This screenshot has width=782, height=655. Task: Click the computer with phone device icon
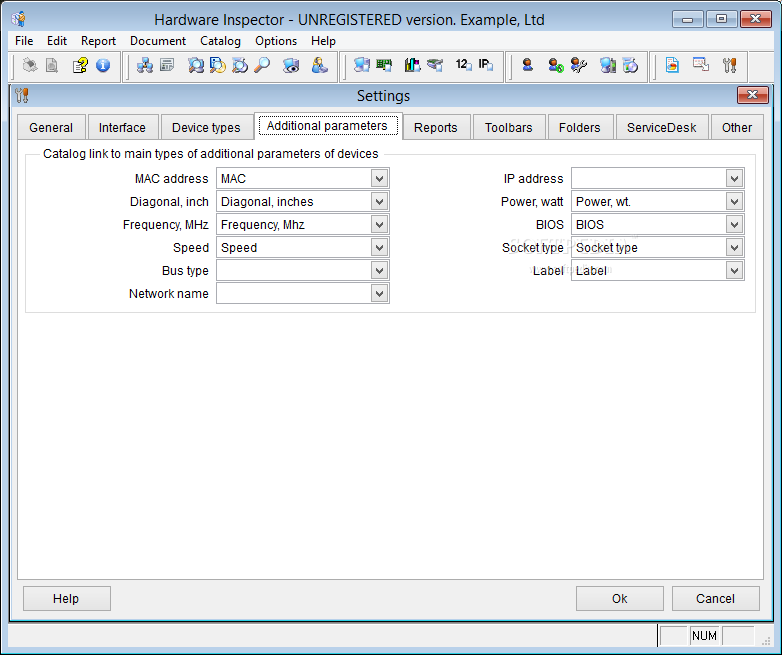[607, 65]
